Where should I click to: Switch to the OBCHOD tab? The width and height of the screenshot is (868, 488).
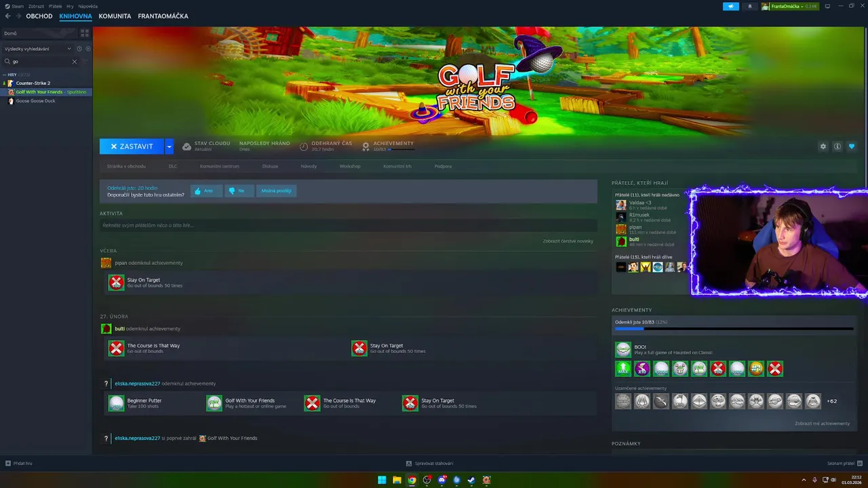pos(39,16)
